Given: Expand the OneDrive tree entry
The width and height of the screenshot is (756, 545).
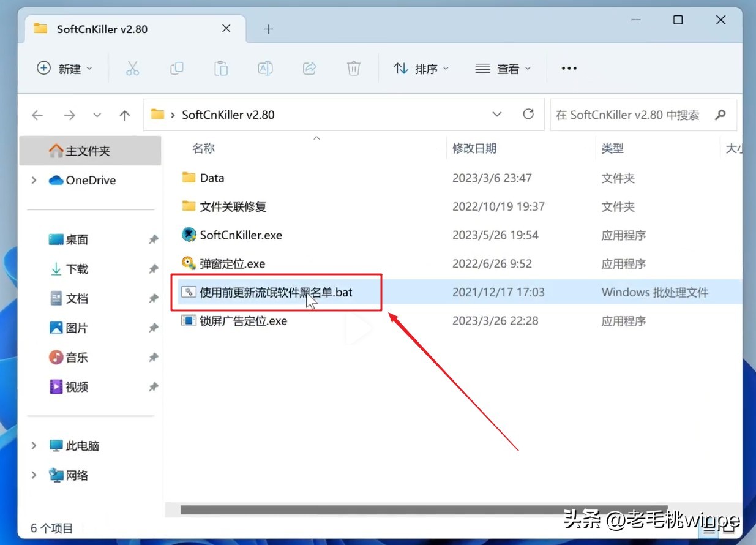Looking at the screenshot, I should pos(35,180).
